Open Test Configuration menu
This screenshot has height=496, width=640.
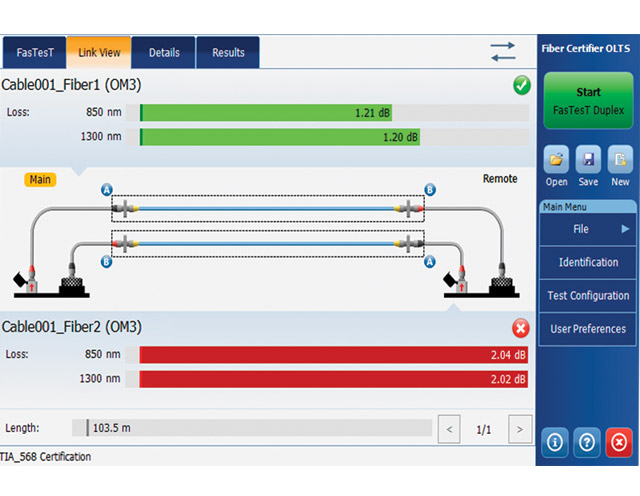pyautogui.click(x=588, y=296)
